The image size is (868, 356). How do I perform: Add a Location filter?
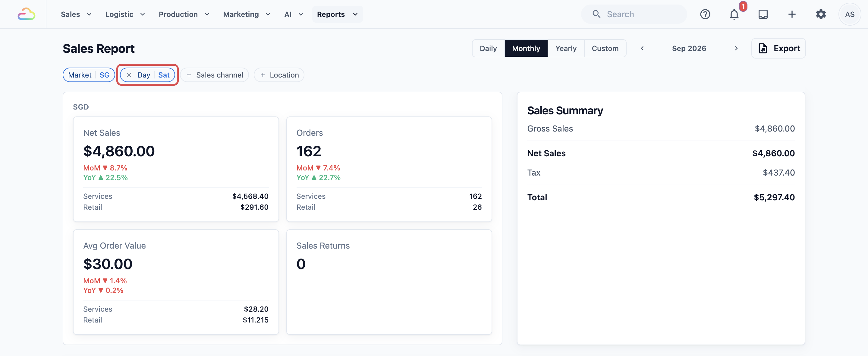click(x=279, y=75)
